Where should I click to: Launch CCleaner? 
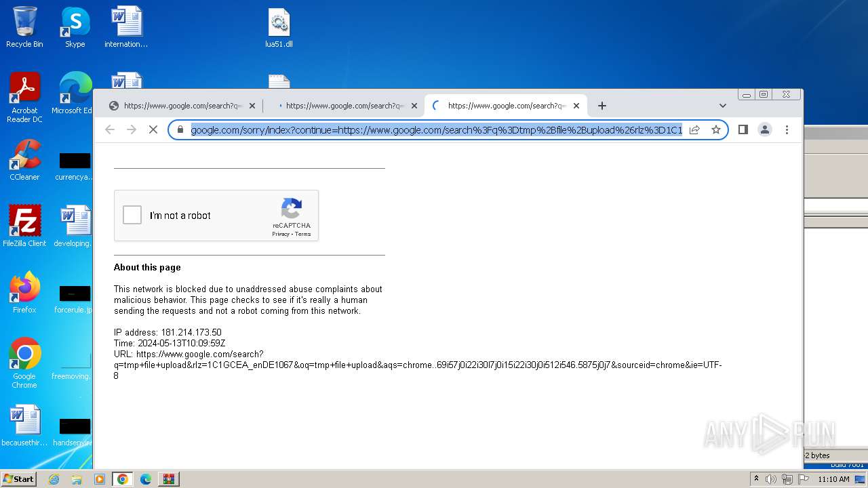(x=24, y=160)
